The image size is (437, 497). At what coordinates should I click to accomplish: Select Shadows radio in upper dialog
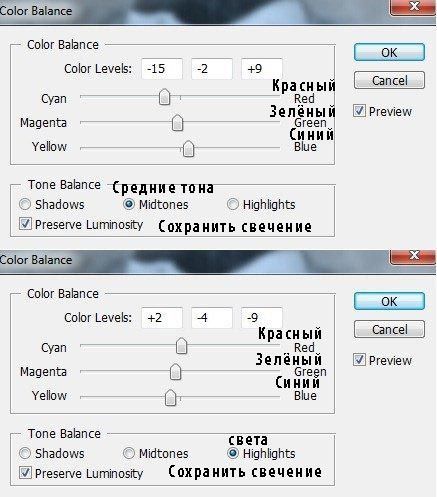click(25, 204)
